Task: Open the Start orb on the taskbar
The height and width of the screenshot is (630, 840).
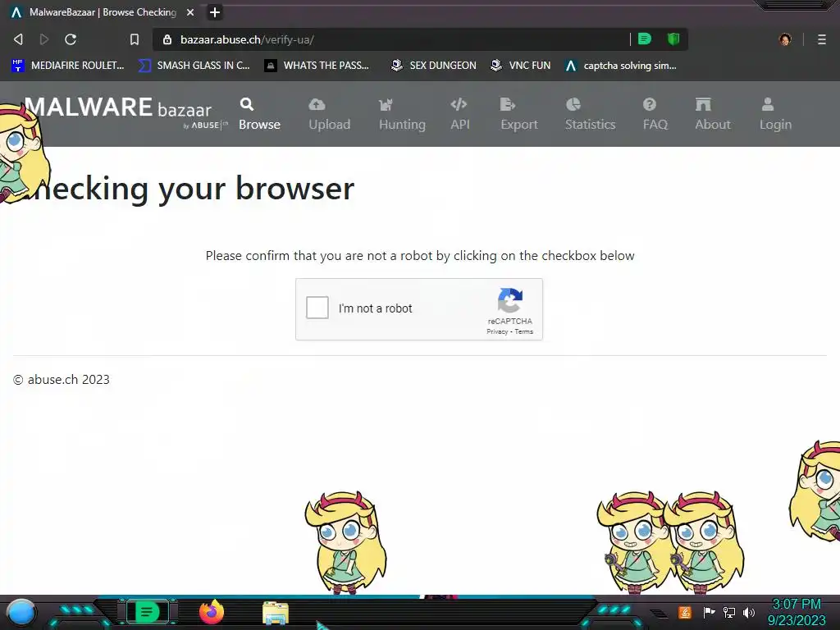Action: (21, 612)
